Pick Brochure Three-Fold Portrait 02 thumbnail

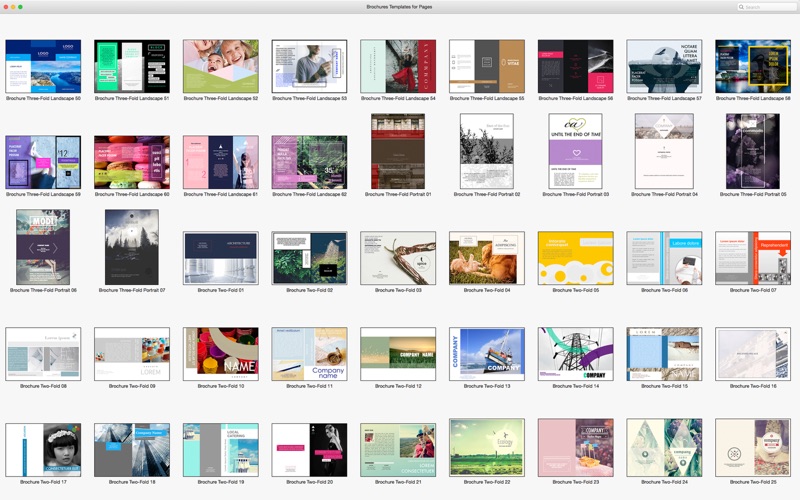(x=487, y=152)
